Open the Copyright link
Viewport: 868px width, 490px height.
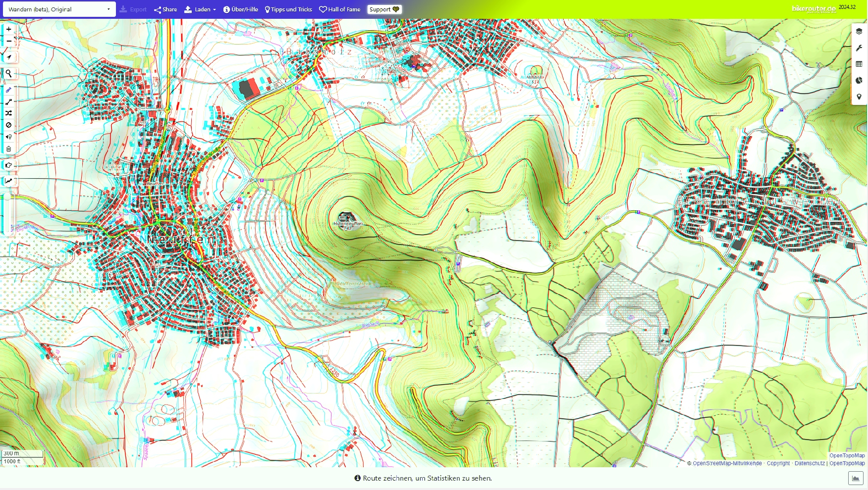coord(778,463)
